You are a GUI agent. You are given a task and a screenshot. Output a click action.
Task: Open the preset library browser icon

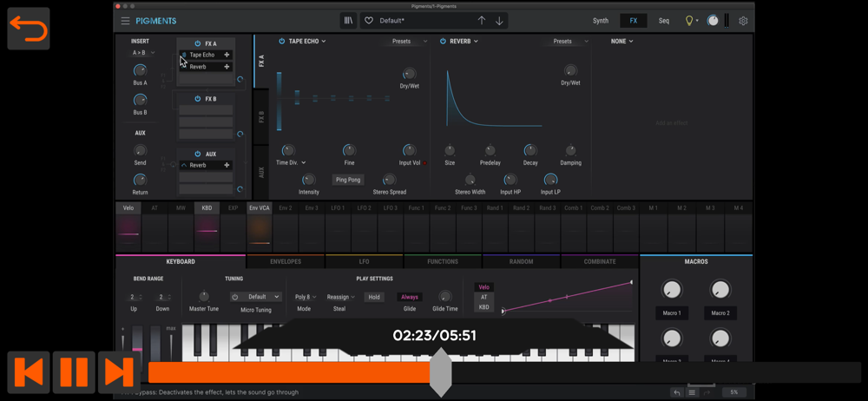pos(348,21)
